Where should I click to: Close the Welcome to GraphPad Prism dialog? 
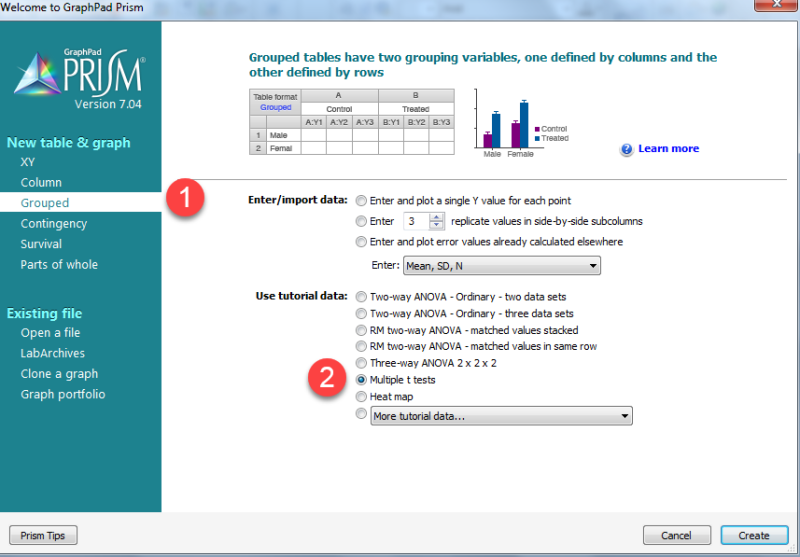[x=776, y=4]
